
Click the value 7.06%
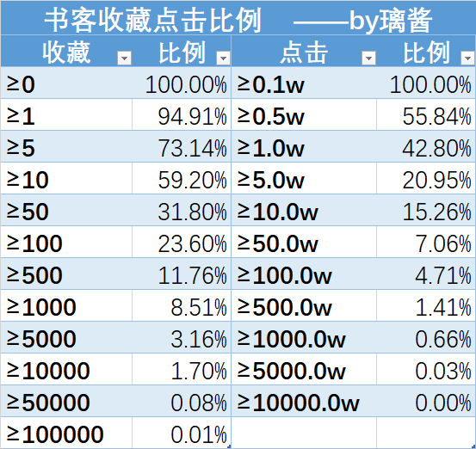[443, 244]
